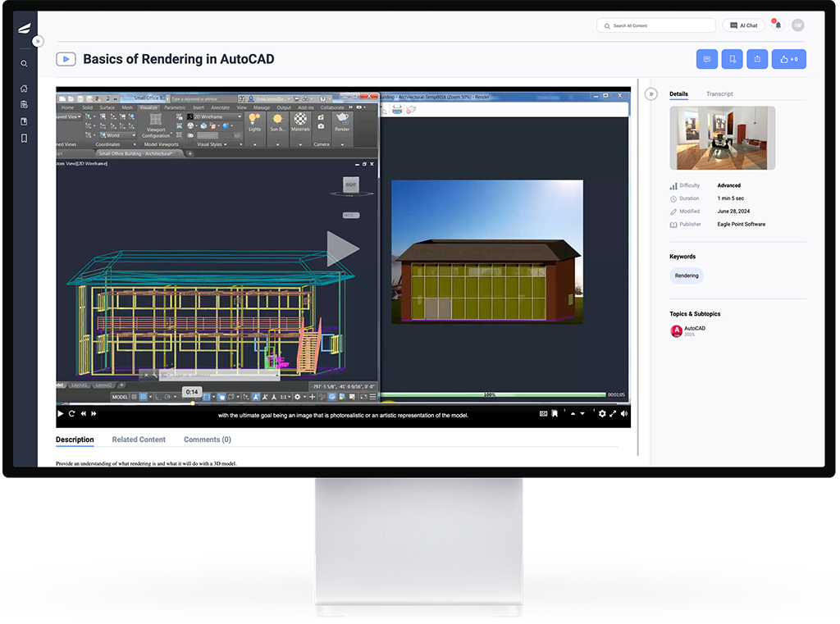840x624 pixels.
Task: Click the blue comment button near title
Action: pos(706,59)
